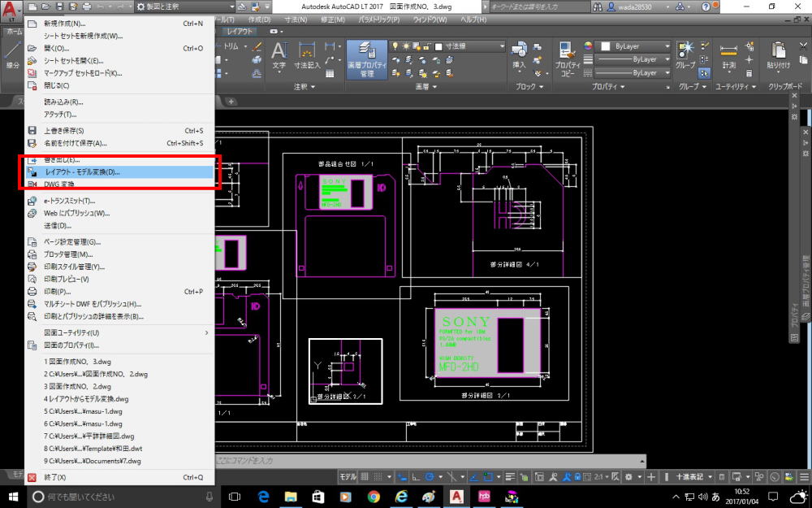
Task: Open File Explorer from the taskbar
Action: coord(291,497)
